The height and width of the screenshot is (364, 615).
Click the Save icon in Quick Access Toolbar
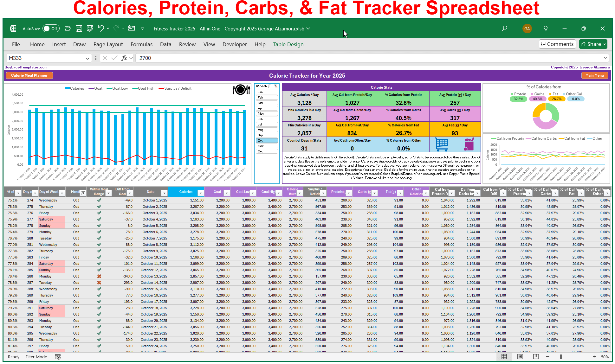coord(79,29)
